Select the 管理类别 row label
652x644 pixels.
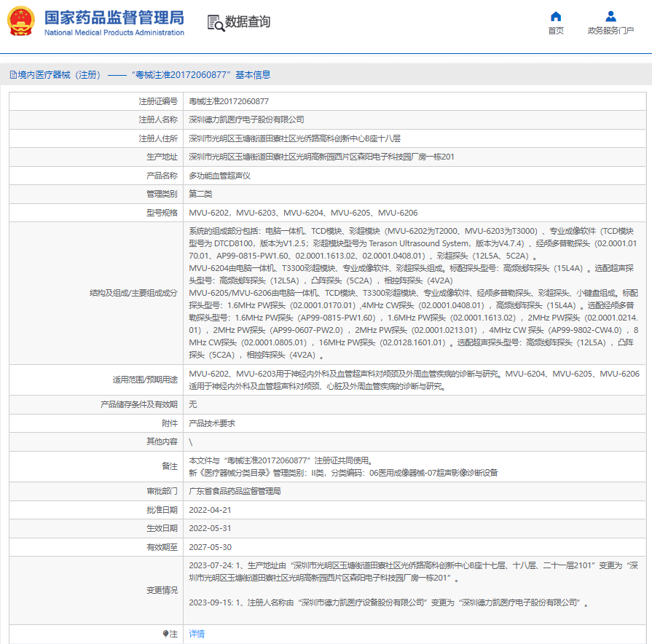tap(162, 194)
